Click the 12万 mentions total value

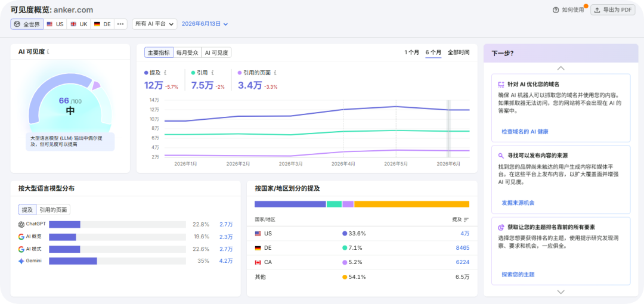click(154, 85)
